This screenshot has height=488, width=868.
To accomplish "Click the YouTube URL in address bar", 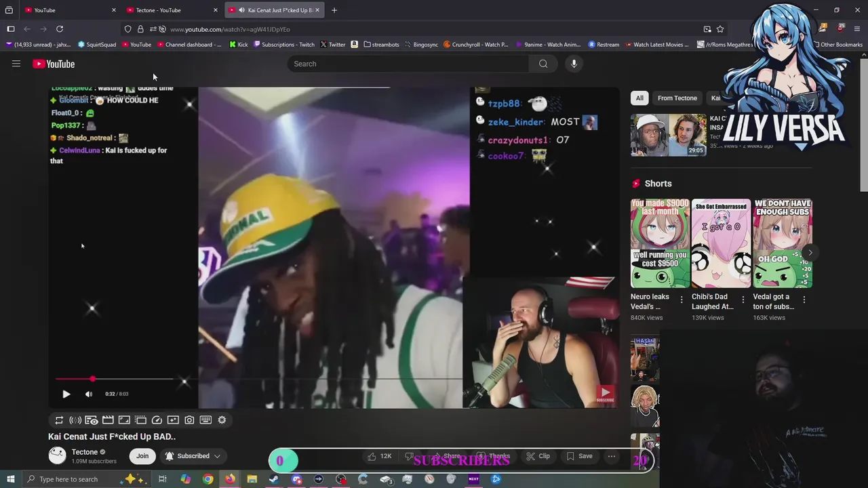I will (x=230, y=29).
